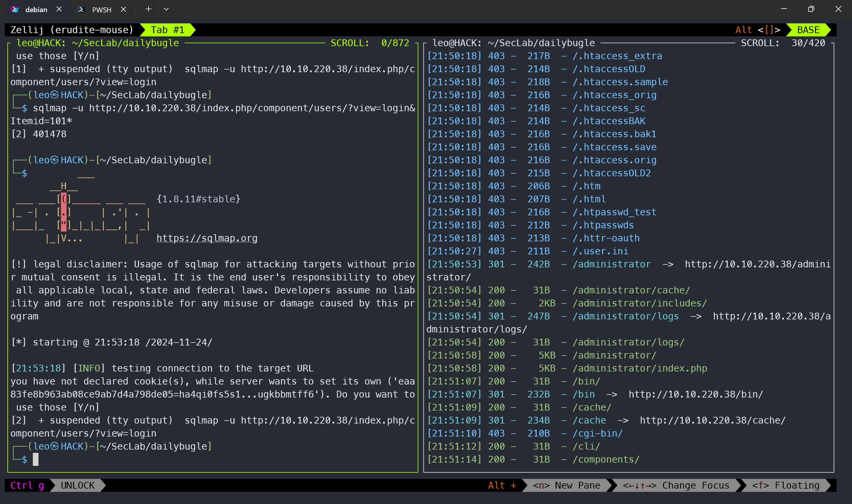
Task: Click the starting @ 21:53:18 line
Action: click(112, 342)
